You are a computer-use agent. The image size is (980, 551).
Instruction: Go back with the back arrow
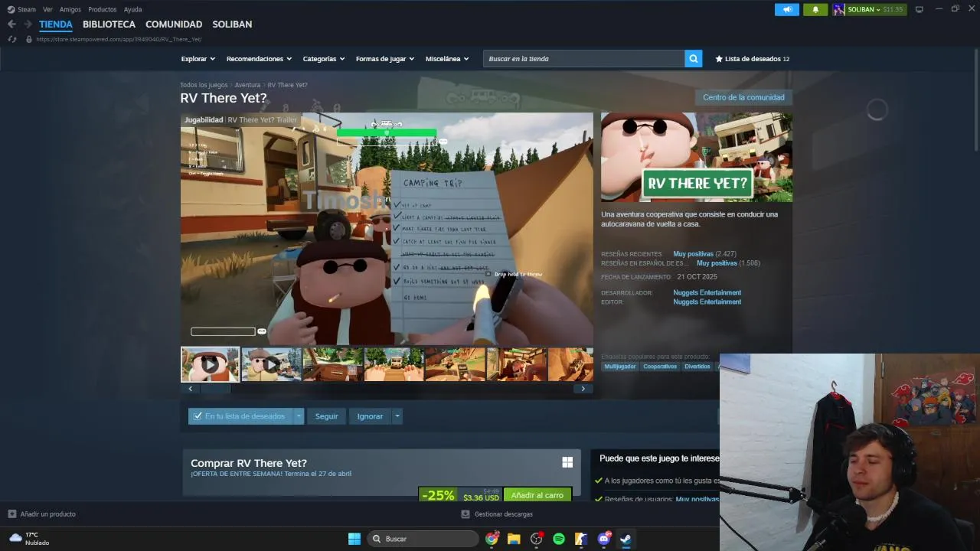tap(11, 24)
